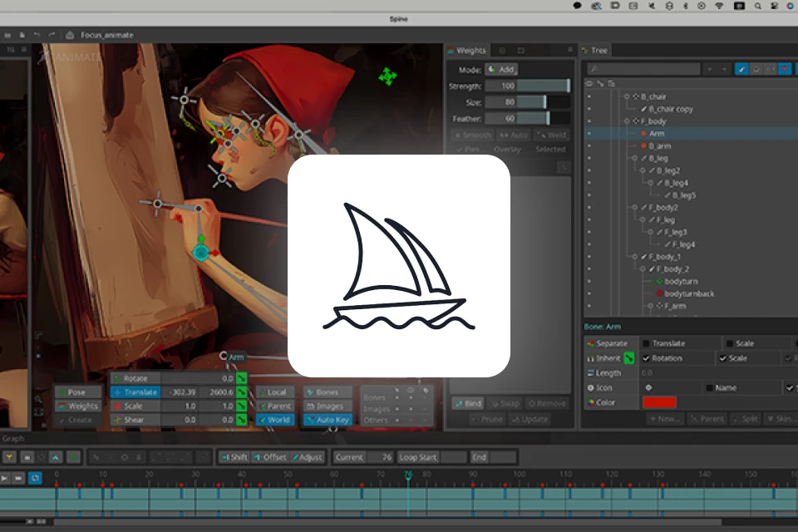
Task: Open the Mode Add dropdown in Weights
Action: click(501, 69)
